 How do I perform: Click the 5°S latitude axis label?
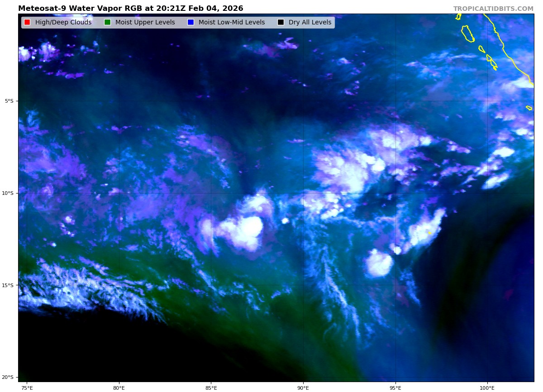pyautogui.click(x=9, y=101)
